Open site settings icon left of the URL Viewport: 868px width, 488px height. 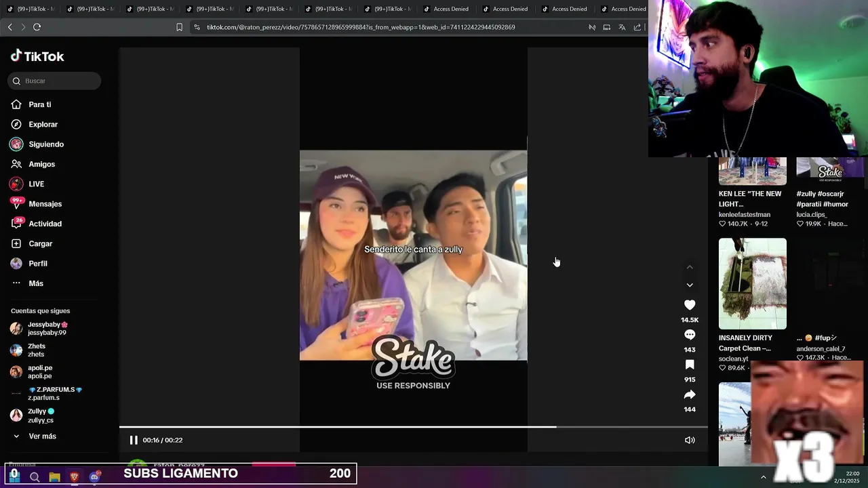tap(197, 27)
